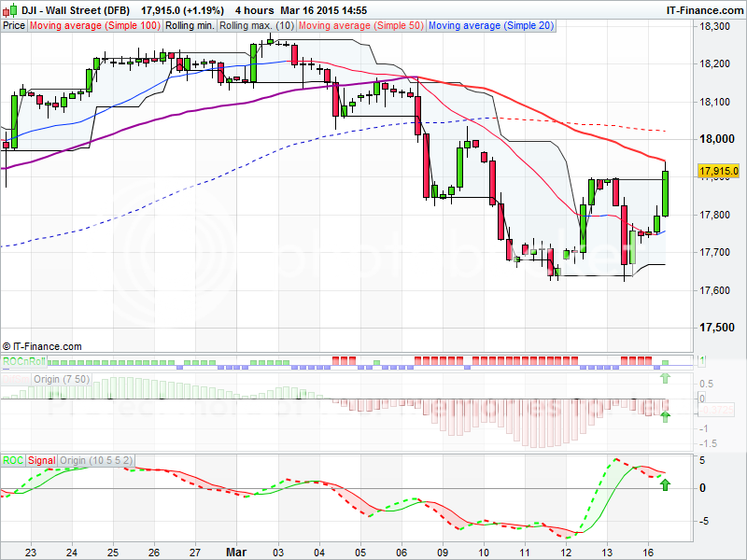Click the Origin (10 5 5 2) label
This screenshot has width=747, height=560.
tap(97, 460)
